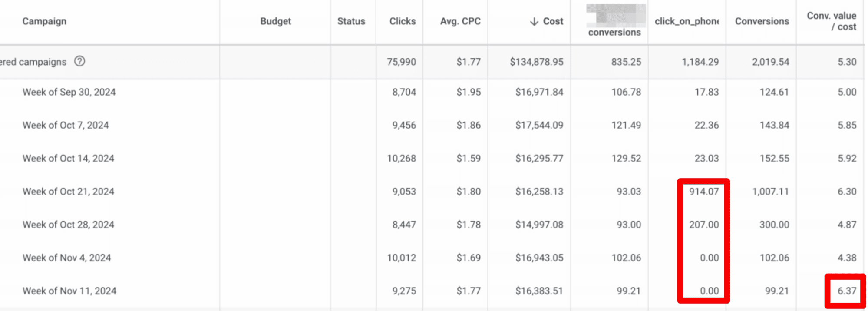Select the Week of Oct 21, 2024 row
Image resolution: width=868 pixels, height=311 pixels.
68,192
